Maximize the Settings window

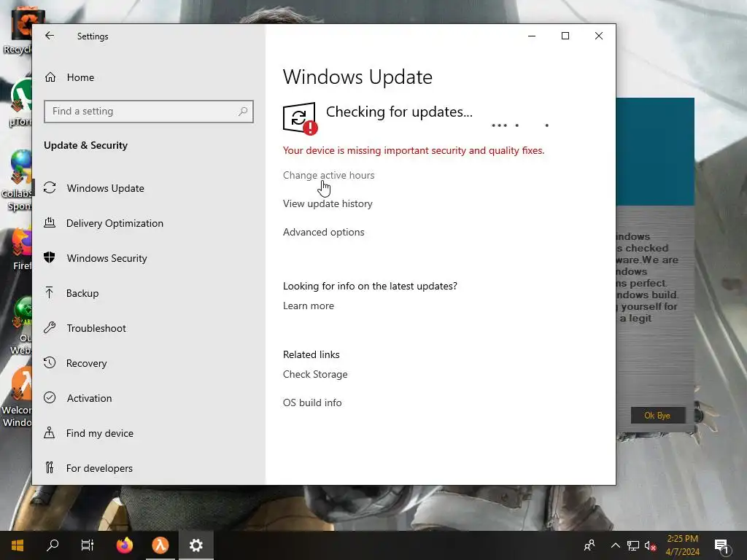(x=565, y=36)
